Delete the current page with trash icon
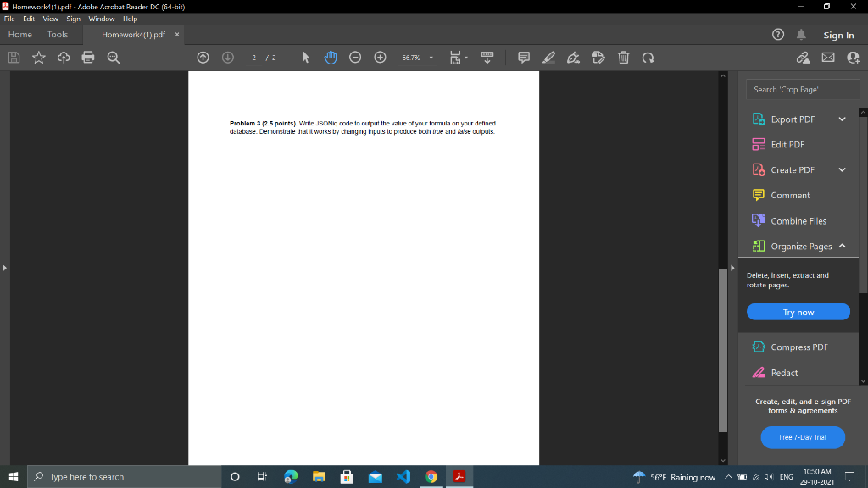 click(x=624, y=57)
